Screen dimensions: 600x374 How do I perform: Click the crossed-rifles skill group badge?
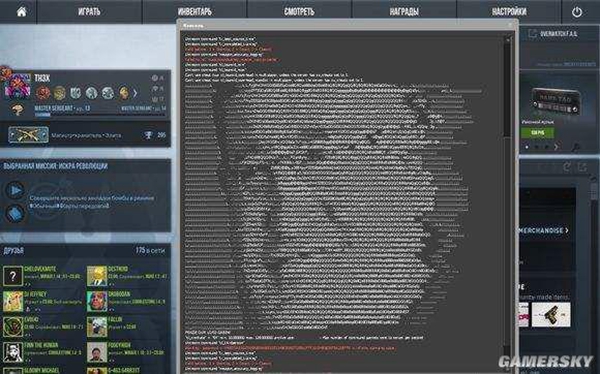click(x=28, y=135)
